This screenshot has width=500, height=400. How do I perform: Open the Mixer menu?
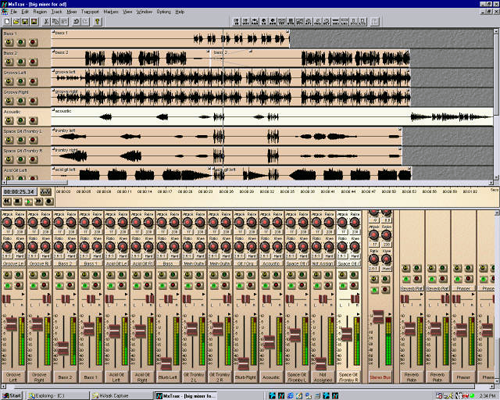click(x=72, y=12)
